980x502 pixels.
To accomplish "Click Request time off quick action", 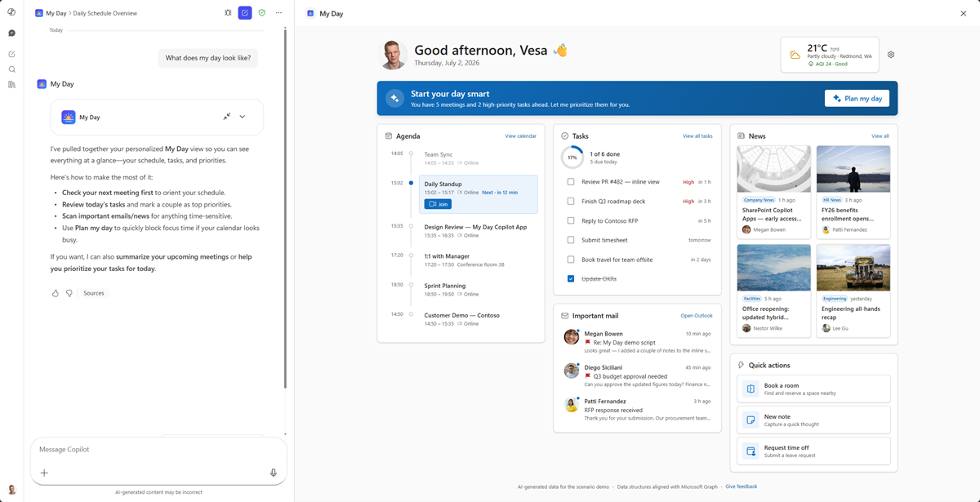I will coord(813,451).
